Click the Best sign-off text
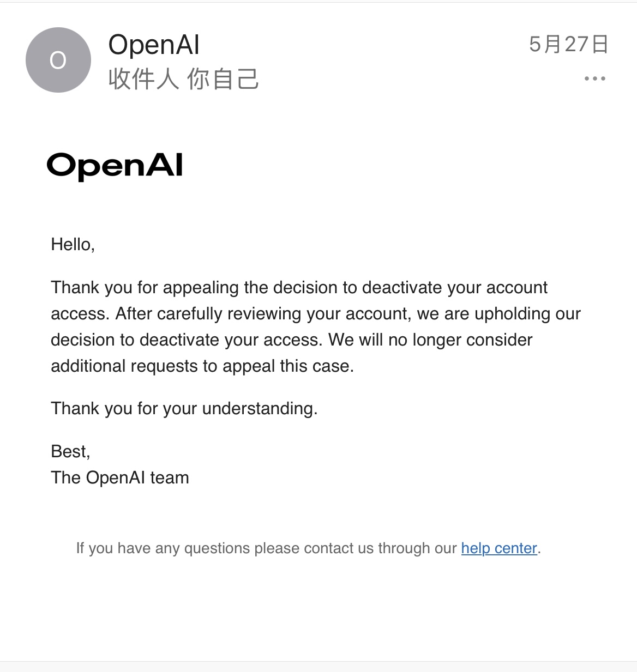Screen dimensions: 637x672 coord(70,451)
